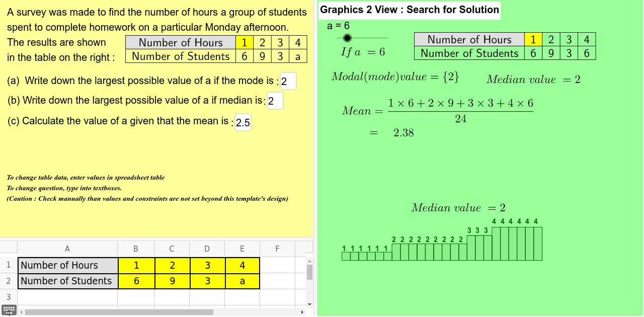Click spreadsheet vertical scrollbar down arrow
Viewport: 644px width, 317px height.
pos(309,304)
